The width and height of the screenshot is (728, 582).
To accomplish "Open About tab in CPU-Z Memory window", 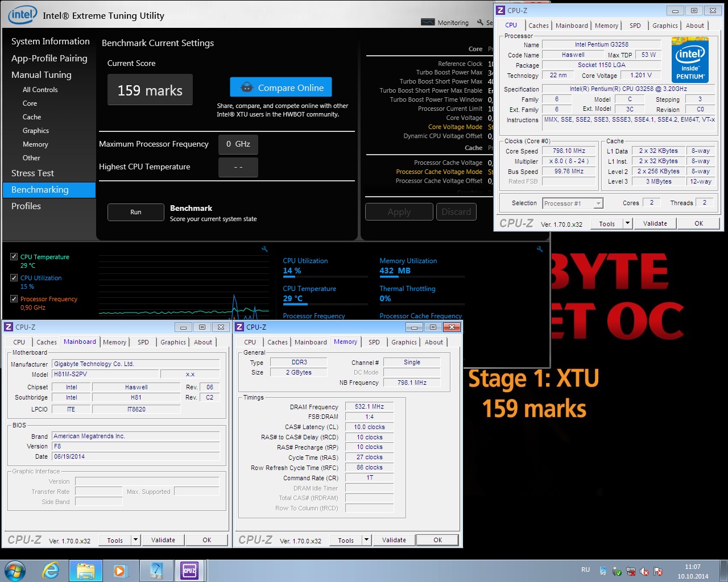I will [434, 342].
